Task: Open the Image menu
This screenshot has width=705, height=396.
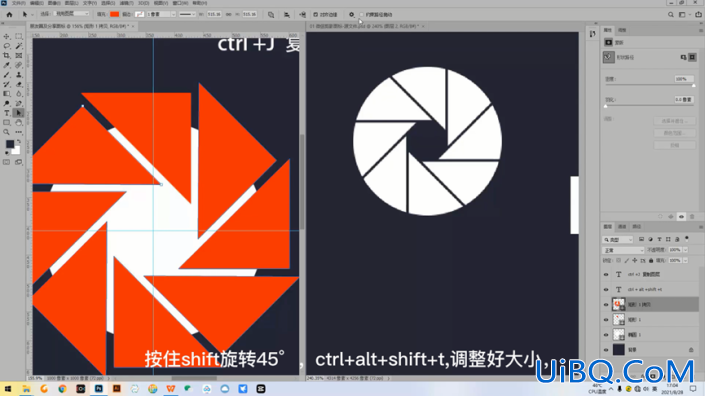Action: pyautogui.click(x=54, y=3)
